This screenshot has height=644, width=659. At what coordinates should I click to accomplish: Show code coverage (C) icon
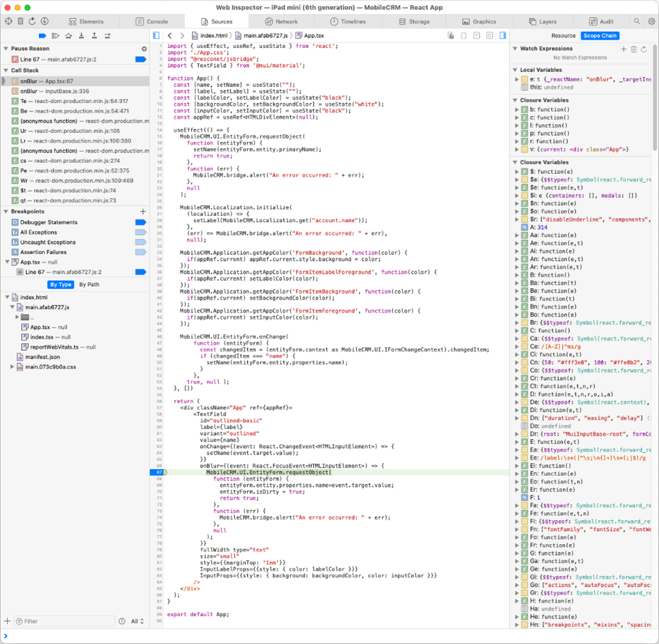(x=490, y=35)
